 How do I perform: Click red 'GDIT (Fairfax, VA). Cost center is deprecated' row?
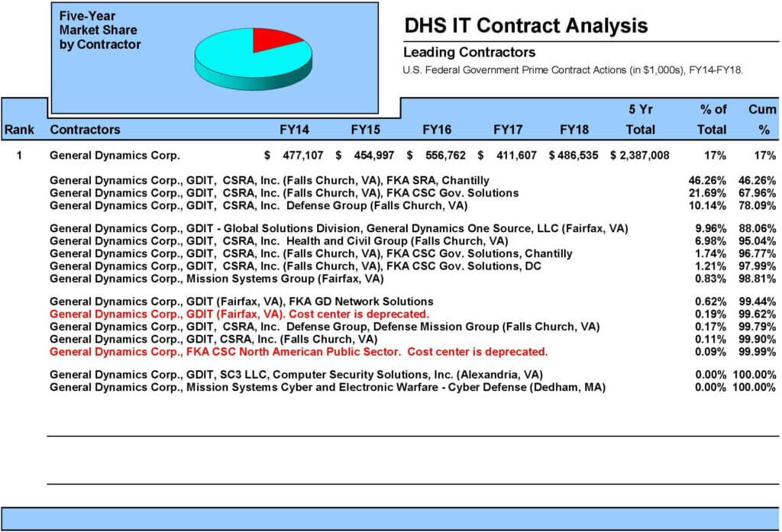point(239,314)
